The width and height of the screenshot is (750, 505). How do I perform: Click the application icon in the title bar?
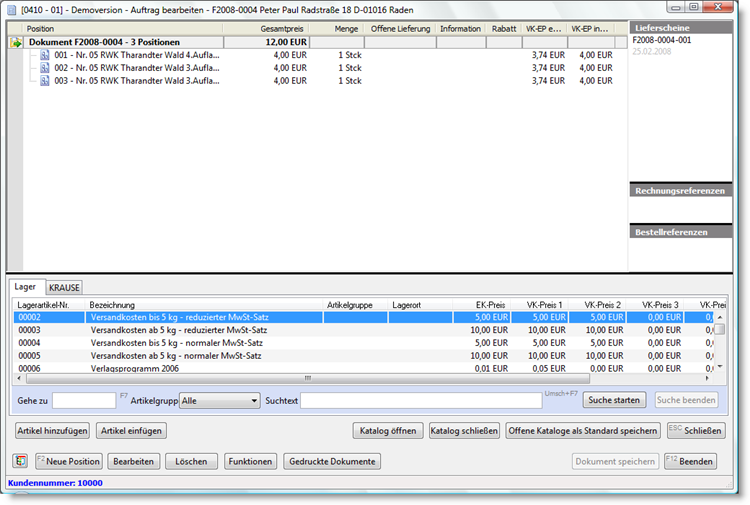click(11, 7)
